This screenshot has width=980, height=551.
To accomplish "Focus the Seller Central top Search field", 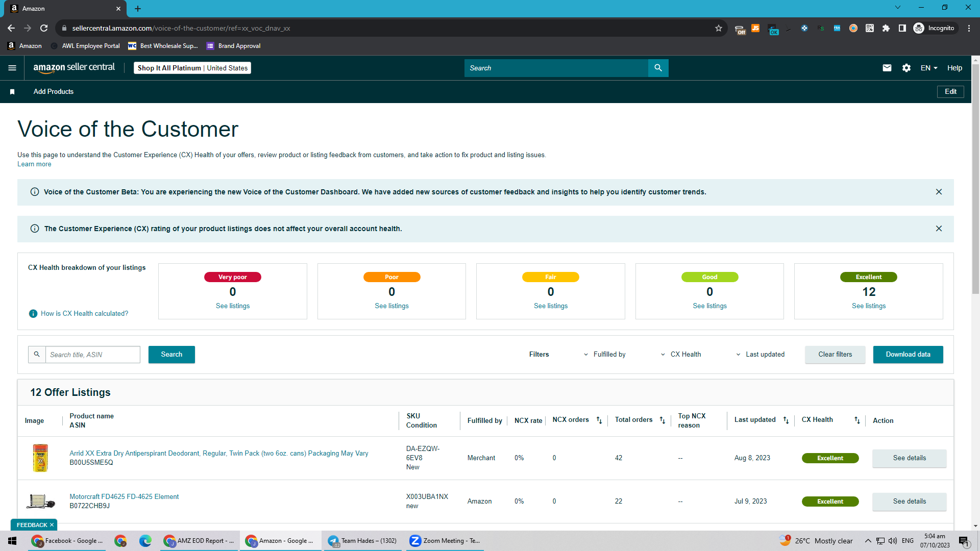I will pos(556,68).
